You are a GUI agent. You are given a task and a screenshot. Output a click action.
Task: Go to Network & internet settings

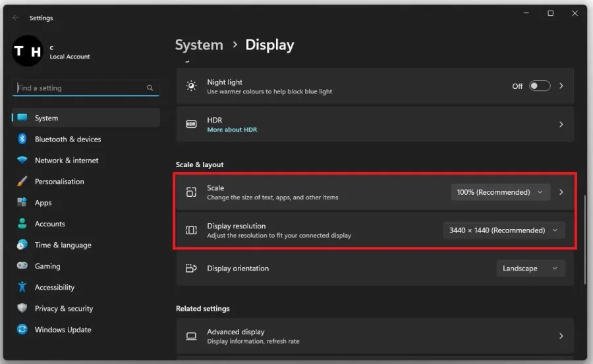(x=86, y=160)
